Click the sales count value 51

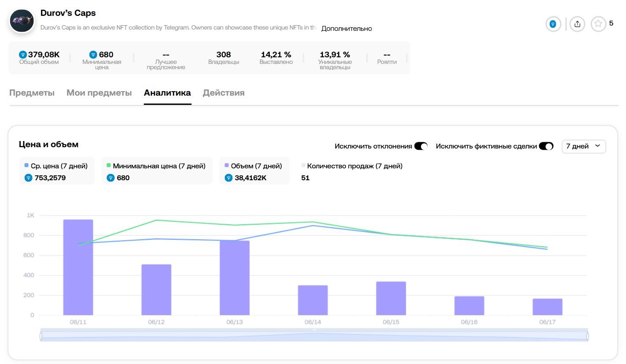pos(305,178)
